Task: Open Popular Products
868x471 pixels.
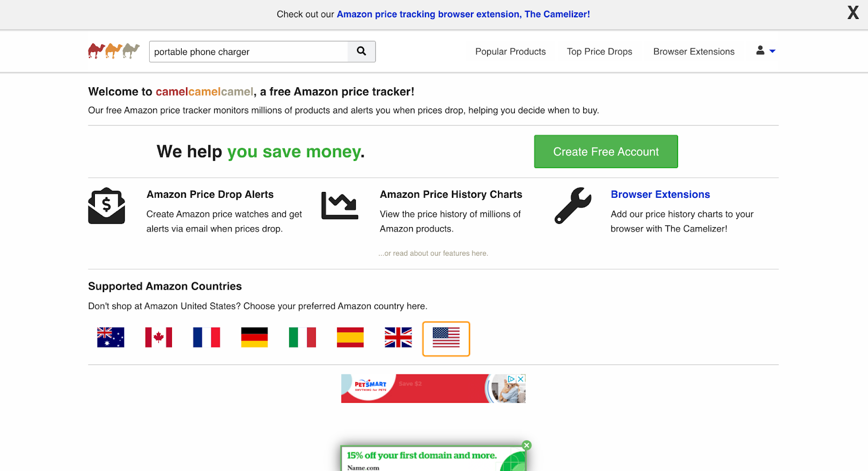Action: click(510, 51)
